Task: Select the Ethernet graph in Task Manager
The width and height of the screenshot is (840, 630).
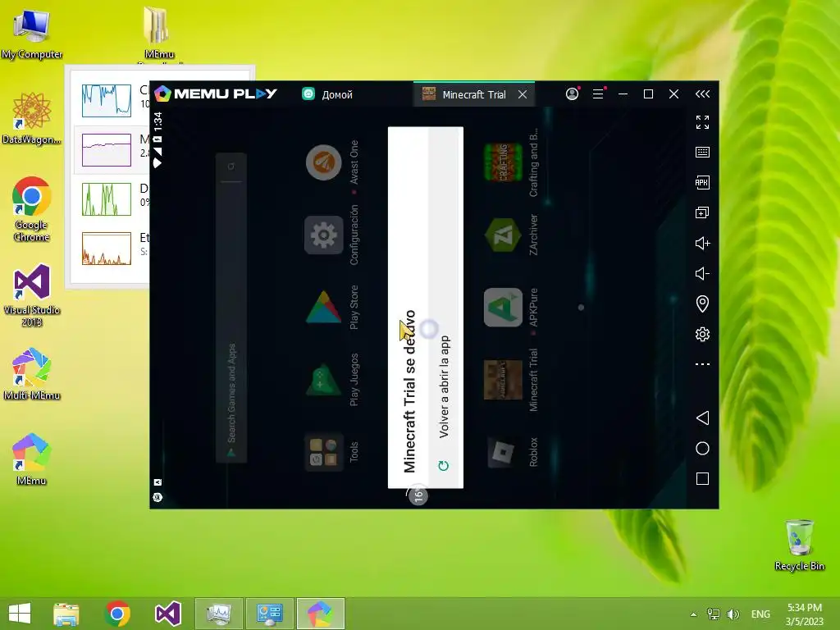Action: coord(107,248)
